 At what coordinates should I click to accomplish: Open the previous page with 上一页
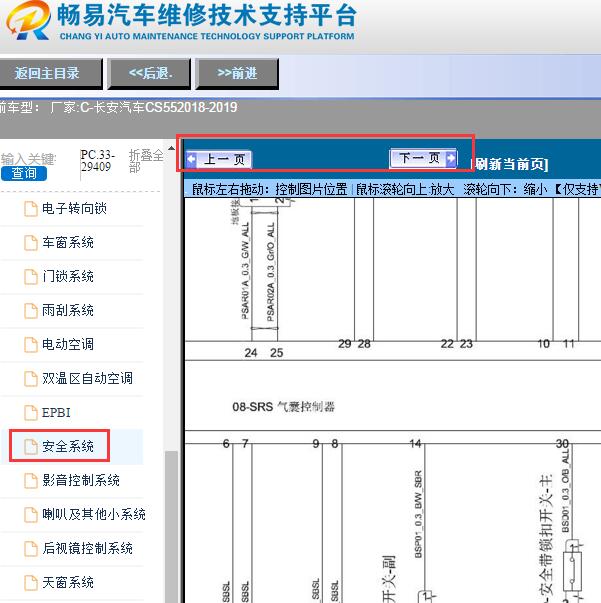click(218, 159)
